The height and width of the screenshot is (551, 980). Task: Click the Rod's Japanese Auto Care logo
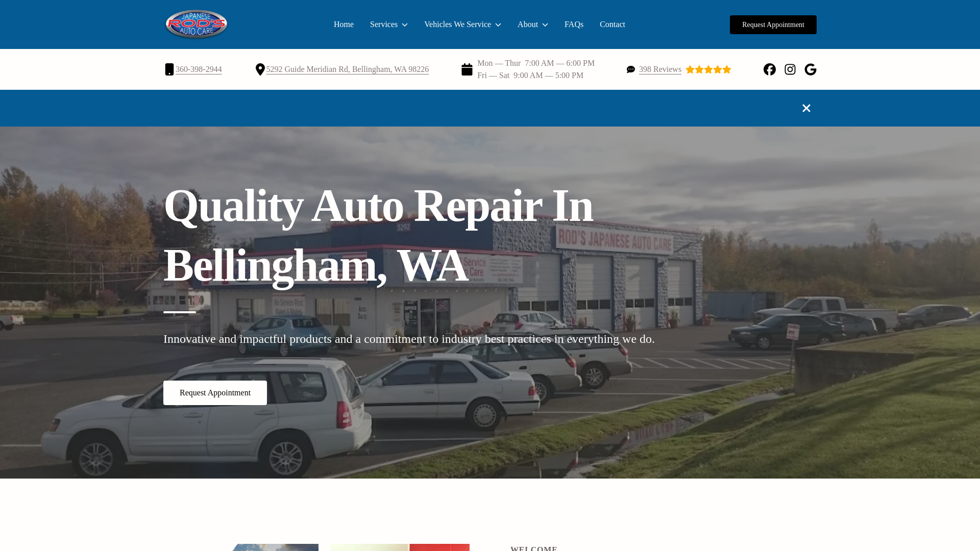197,24
